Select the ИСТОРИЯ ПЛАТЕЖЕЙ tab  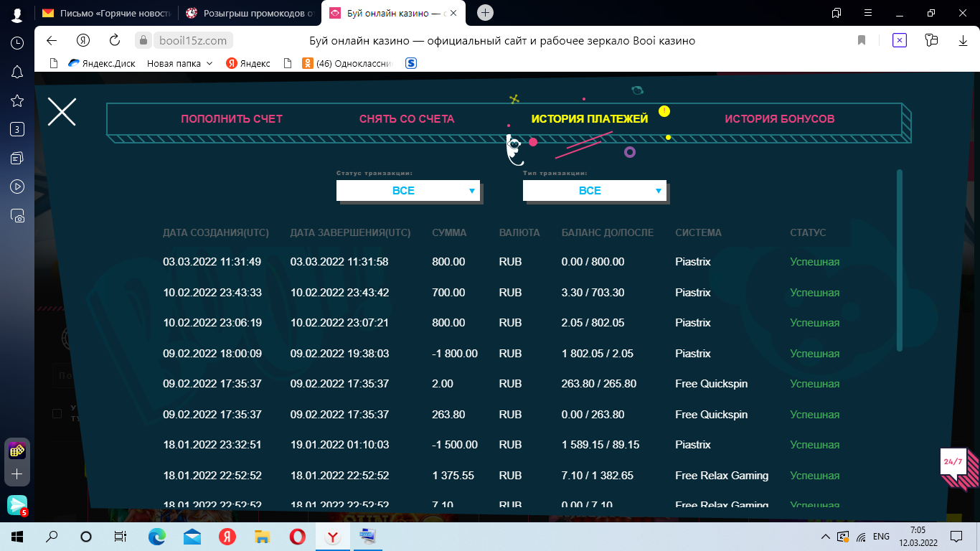(590, 119)
